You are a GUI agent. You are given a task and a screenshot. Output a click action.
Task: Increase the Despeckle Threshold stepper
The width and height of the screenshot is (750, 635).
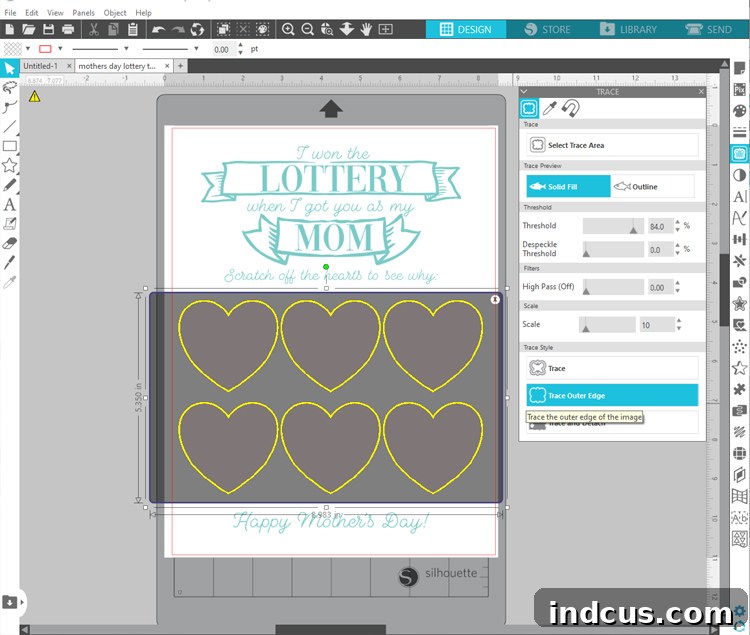point(678,246)
